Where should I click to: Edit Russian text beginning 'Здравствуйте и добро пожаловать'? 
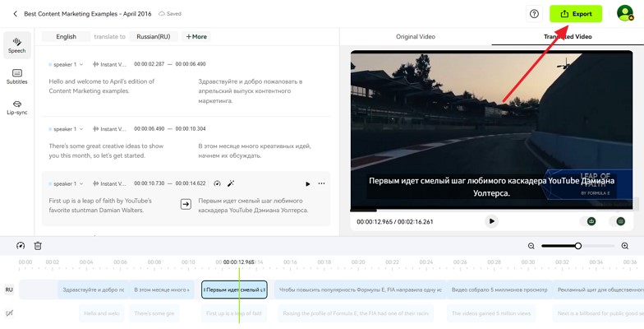tap(251, 90)
